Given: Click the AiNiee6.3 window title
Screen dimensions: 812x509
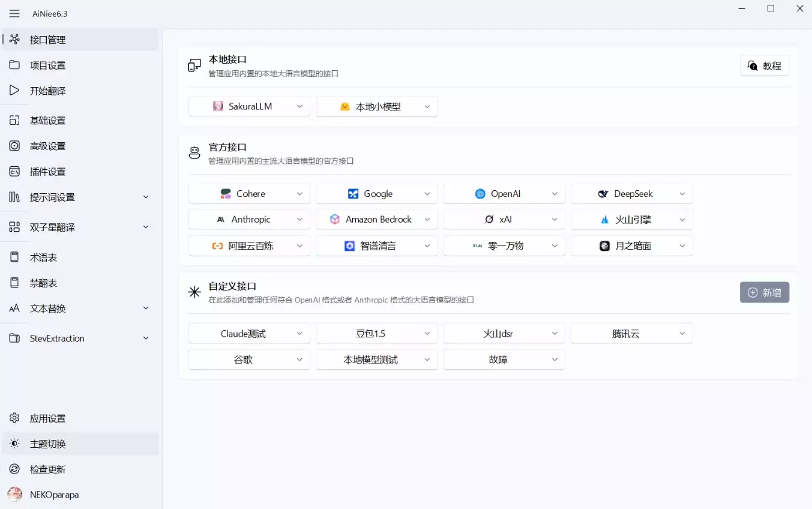Looking at the screenshot, I should [x=50, y=14].
